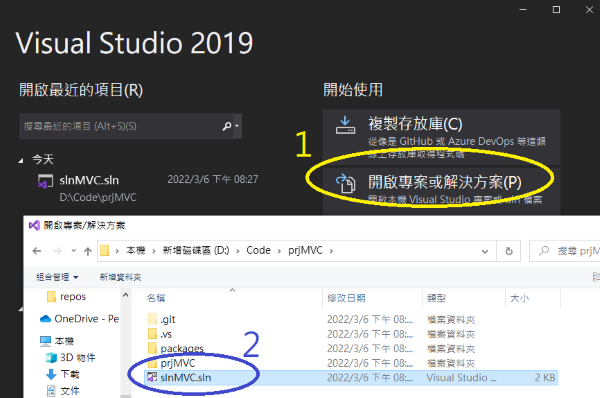The image size is (600, 398).
Task: Click into the 搜尋 prjMVC search box
Action: coord(565,251)
